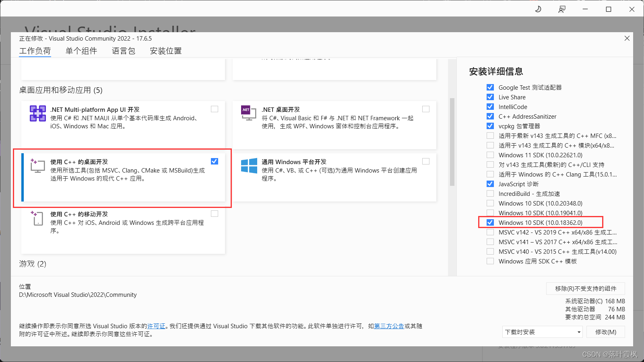Open the 下载时安装 dropdown
Viewport: 644px width, 362px height.
[x=543, y=332]
